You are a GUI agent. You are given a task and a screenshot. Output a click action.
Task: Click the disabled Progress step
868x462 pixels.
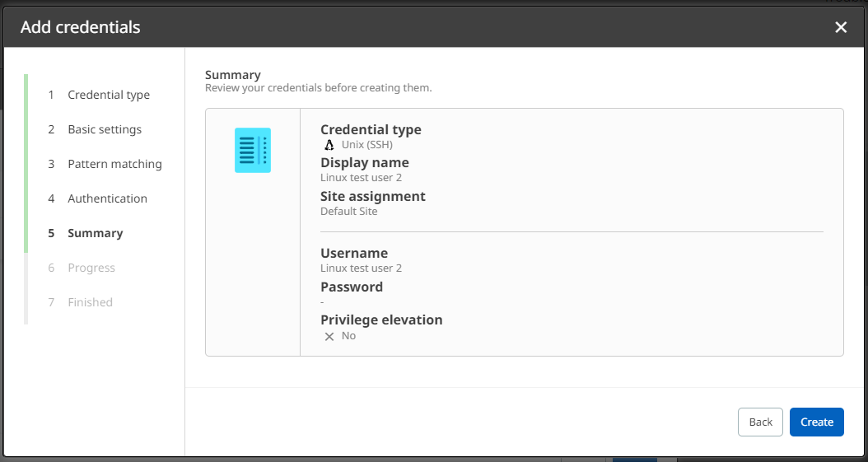91,268
